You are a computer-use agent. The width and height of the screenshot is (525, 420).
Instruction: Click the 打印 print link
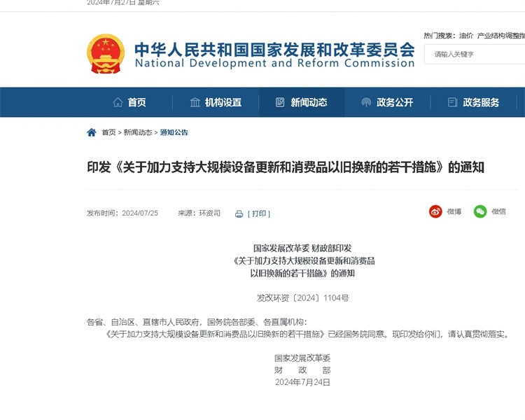coord(259,213)
